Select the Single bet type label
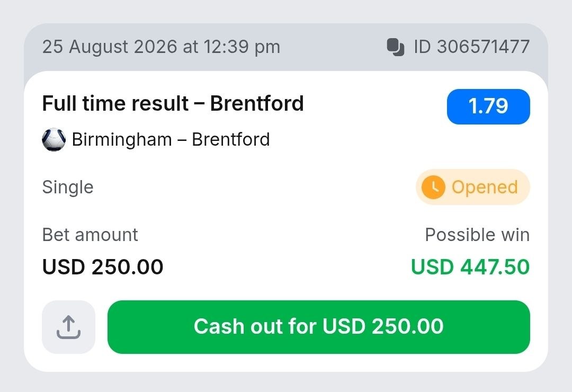 point(68,187)
